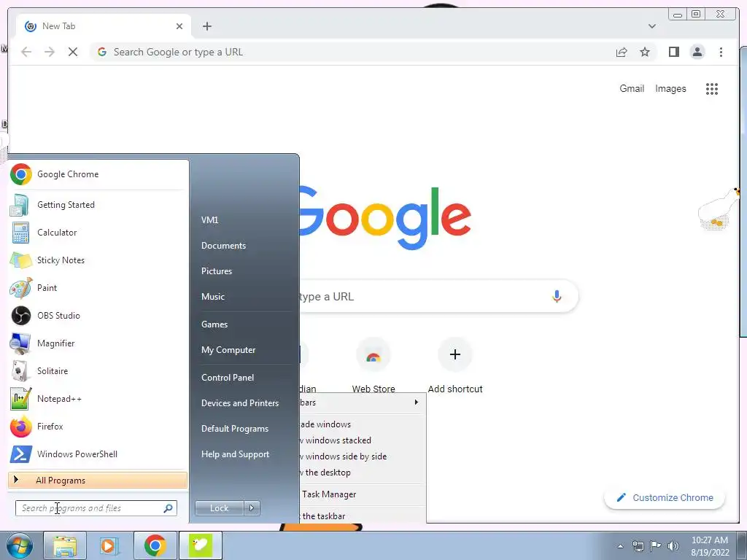Viewport: 747px width, 560px height.
Task: Start OBS Studio from the Start menu
Action: click(x=98, y=315)
